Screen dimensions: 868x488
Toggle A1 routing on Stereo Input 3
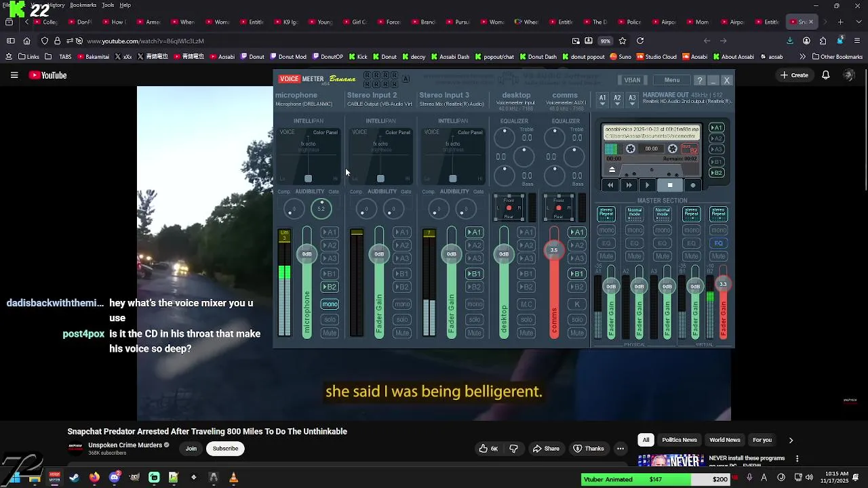475,232
